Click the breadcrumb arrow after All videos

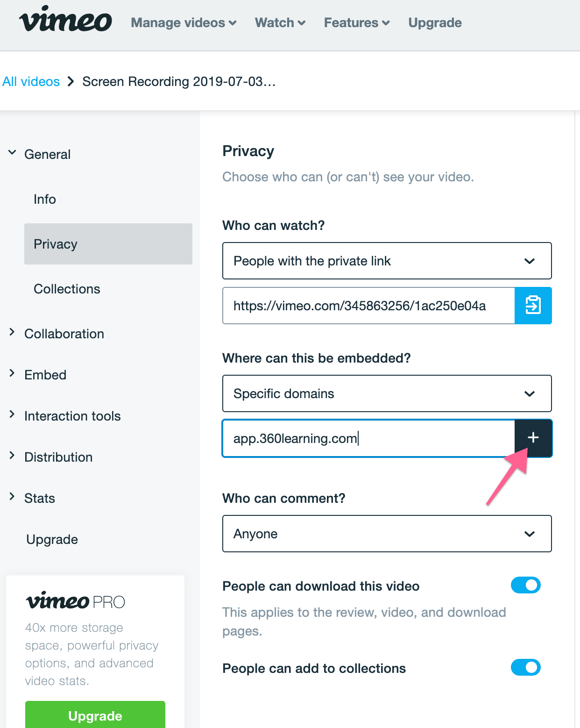pyautogui.click(x=71, y=81)
